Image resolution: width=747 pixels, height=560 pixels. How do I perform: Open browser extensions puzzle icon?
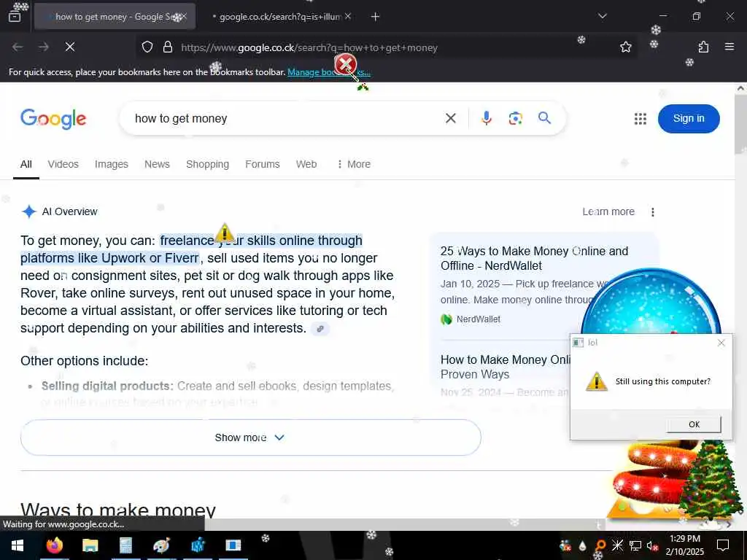(703, 47)
